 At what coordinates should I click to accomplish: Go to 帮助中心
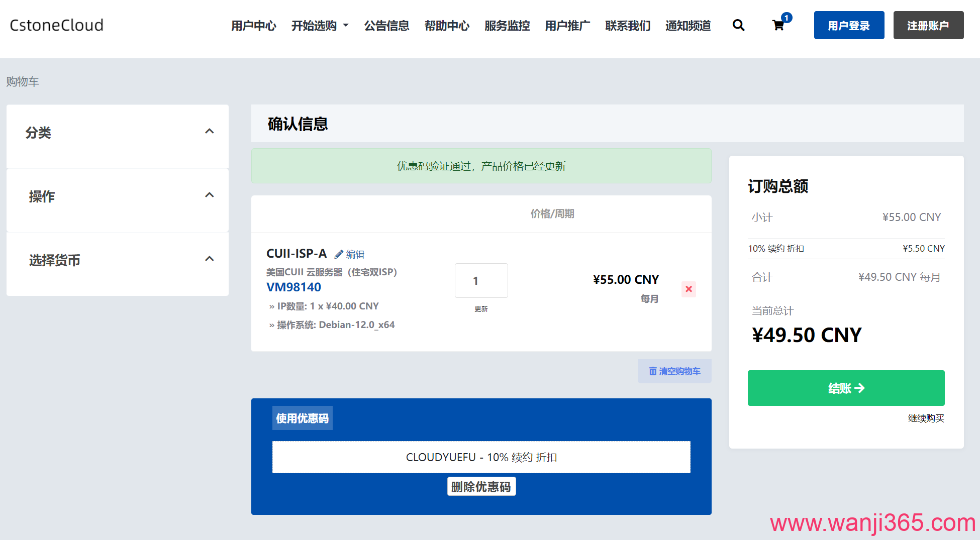coord(447,26)
